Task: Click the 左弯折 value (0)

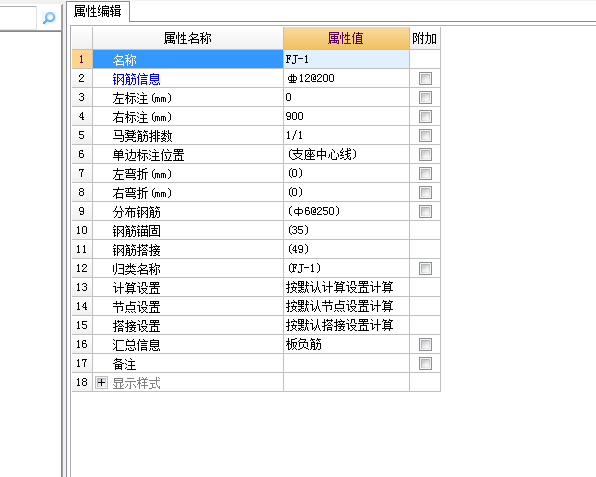Action: tap(295, 173)
